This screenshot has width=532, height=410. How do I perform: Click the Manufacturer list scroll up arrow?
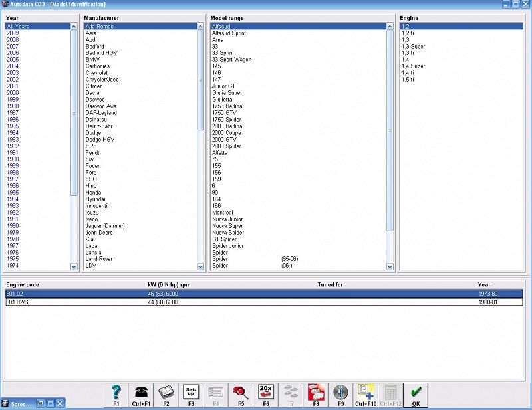tap(201, 27)
